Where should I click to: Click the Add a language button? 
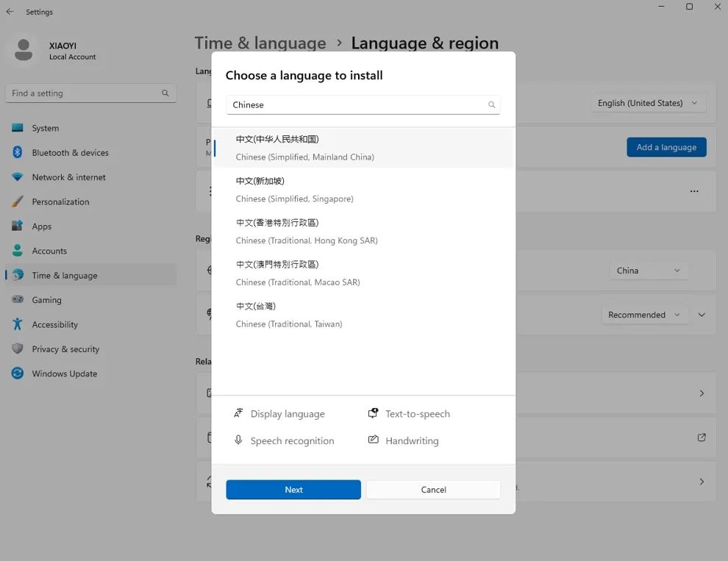[666, 147]
